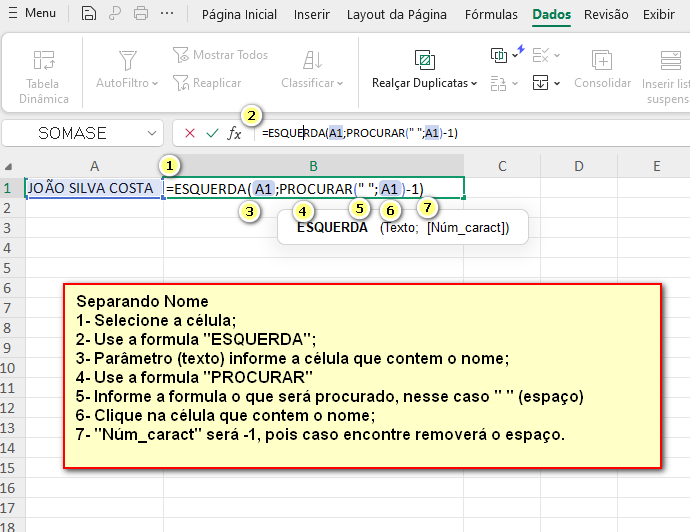The width and height of the screenshot is (690, 532).
Task: Click the Tabela Dinâmica button
Action: [44, 75]
